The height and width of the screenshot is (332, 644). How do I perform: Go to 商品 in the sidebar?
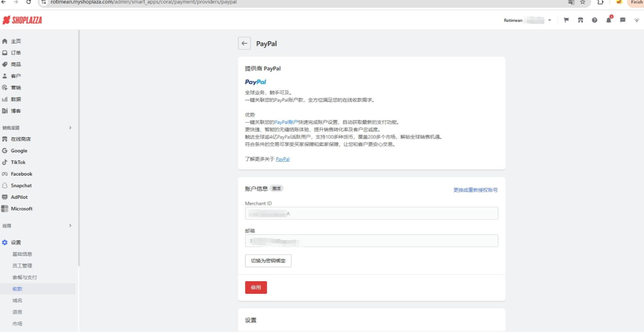pyautogui.click(x=16, y=64)
